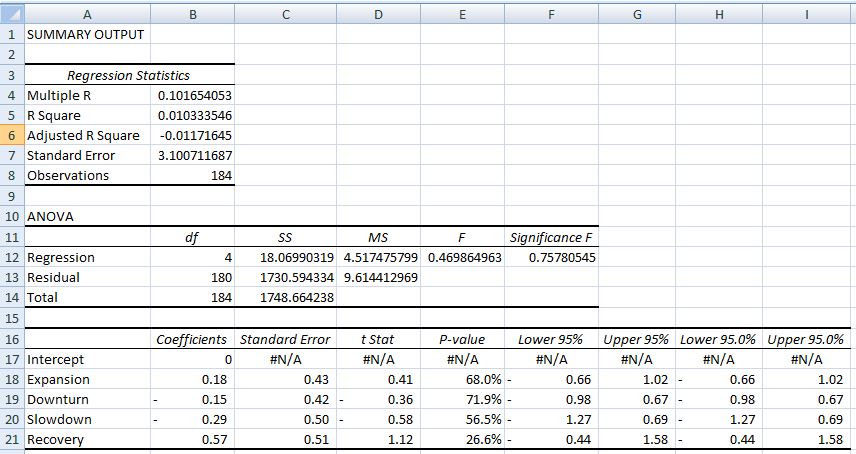Click the select-all corner button
The width and height of the screenshot is (856, 454).
11,14
